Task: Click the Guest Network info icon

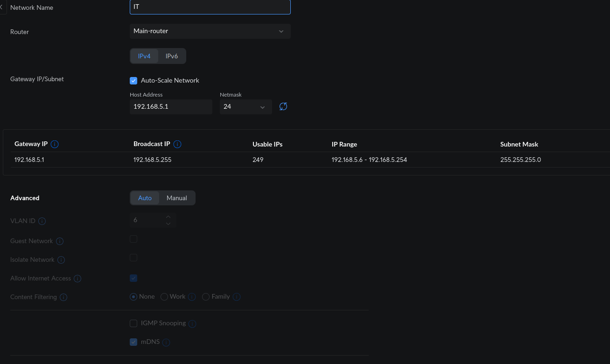Action: click(60, 241)
